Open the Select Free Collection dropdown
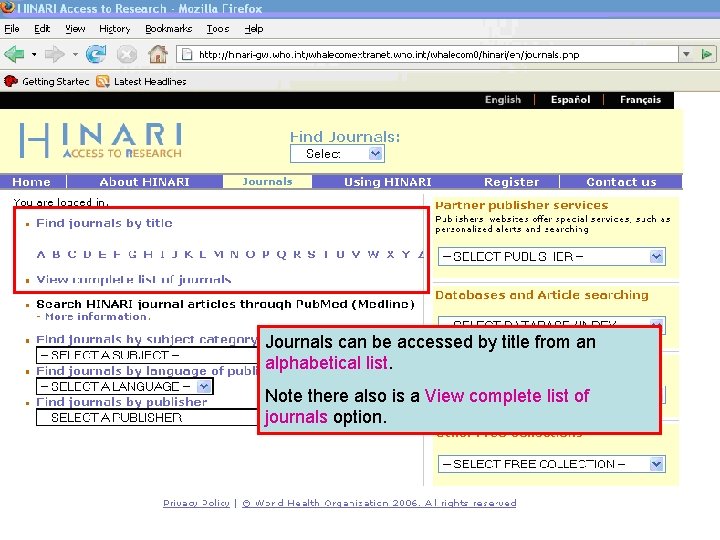This screenshot has height=540, width=720. click(552, 464)
